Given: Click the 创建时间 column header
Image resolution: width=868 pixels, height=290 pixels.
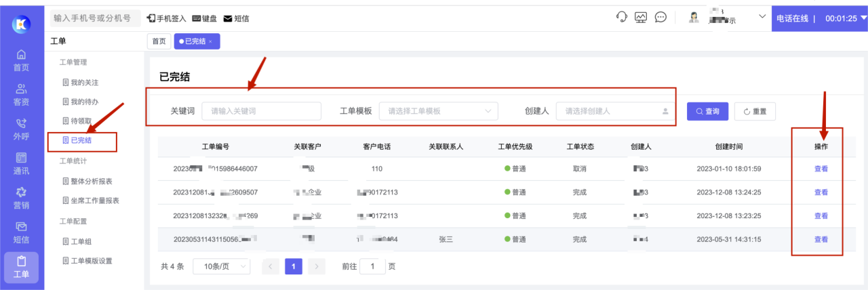Looking at the screenshot, I should click(x=728, y=146).
